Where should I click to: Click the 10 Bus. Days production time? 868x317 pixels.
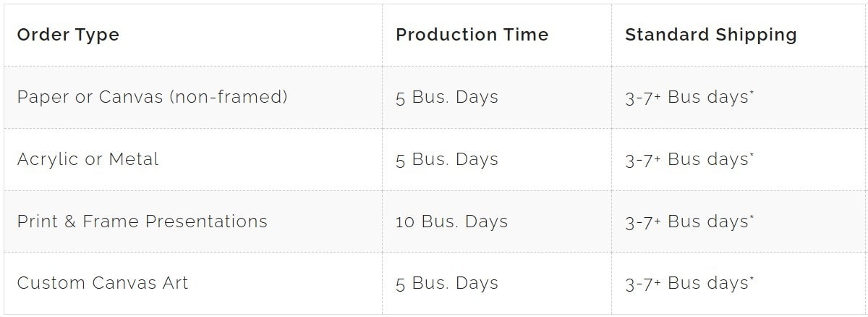[x=451, y=222]
